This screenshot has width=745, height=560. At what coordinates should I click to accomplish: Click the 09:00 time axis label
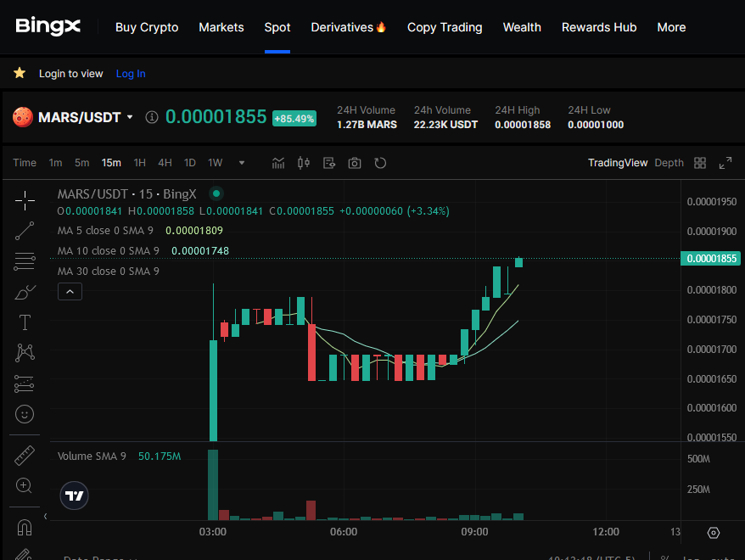(474, 531)
